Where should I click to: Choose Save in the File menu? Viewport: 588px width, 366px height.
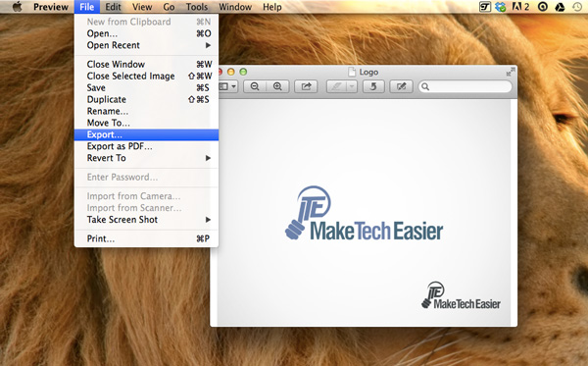tap(146, 87)
